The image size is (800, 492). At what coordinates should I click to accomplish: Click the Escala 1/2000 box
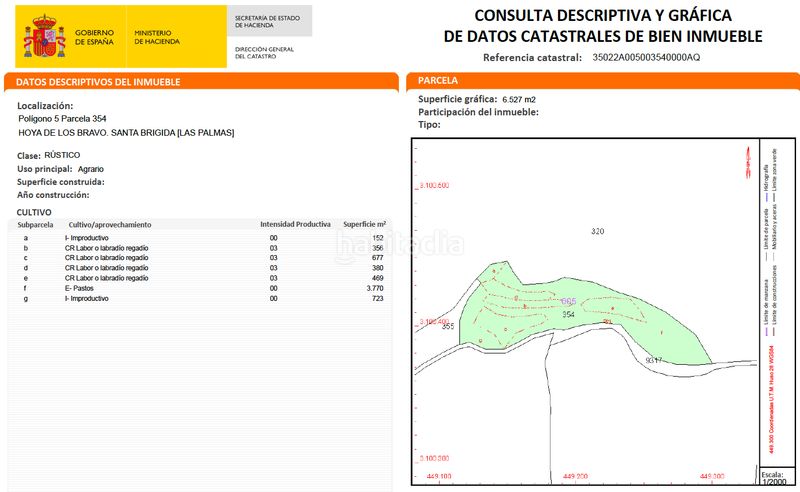[x=772, y=476]
